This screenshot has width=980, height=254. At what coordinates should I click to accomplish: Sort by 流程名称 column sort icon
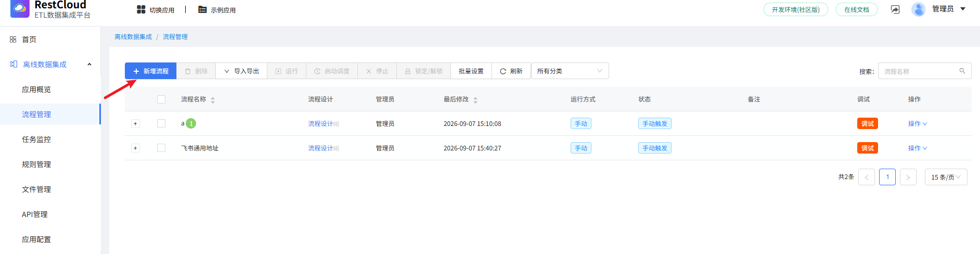(213, 100)
